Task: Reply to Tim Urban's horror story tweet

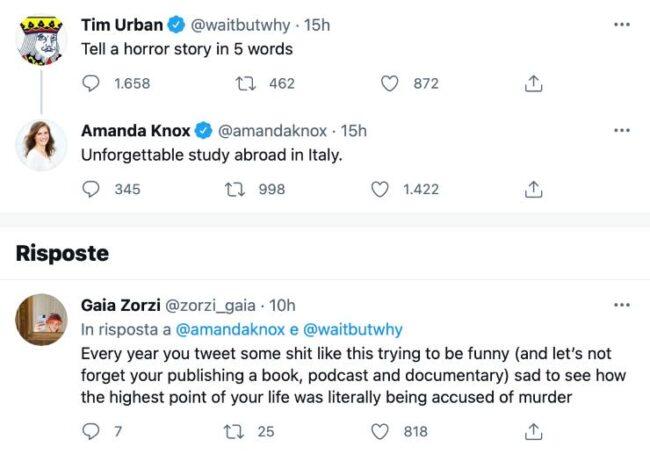Action: pos(91,84)
